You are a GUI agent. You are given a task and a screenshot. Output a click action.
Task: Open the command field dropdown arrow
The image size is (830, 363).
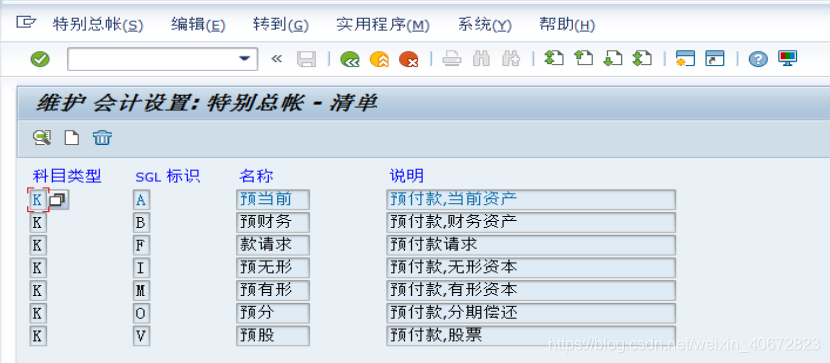(x=244, y=59)
